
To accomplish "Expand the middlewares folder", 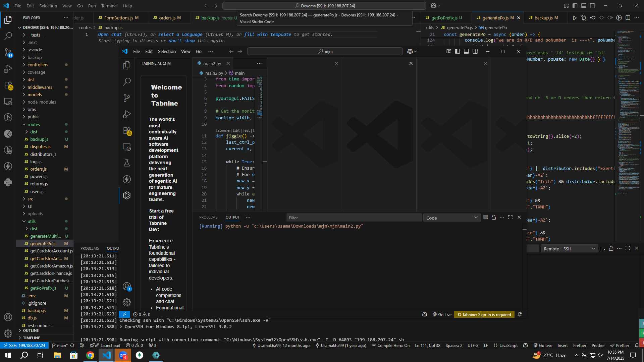I will pyautogui.click(x=45, y=87).
